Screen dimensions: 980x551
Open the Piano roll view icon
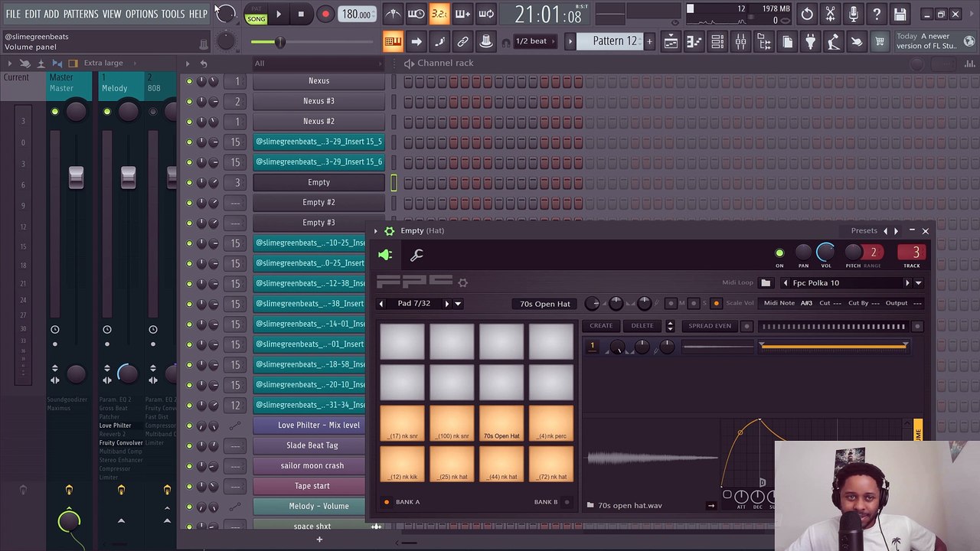click(x=694, y=42)
